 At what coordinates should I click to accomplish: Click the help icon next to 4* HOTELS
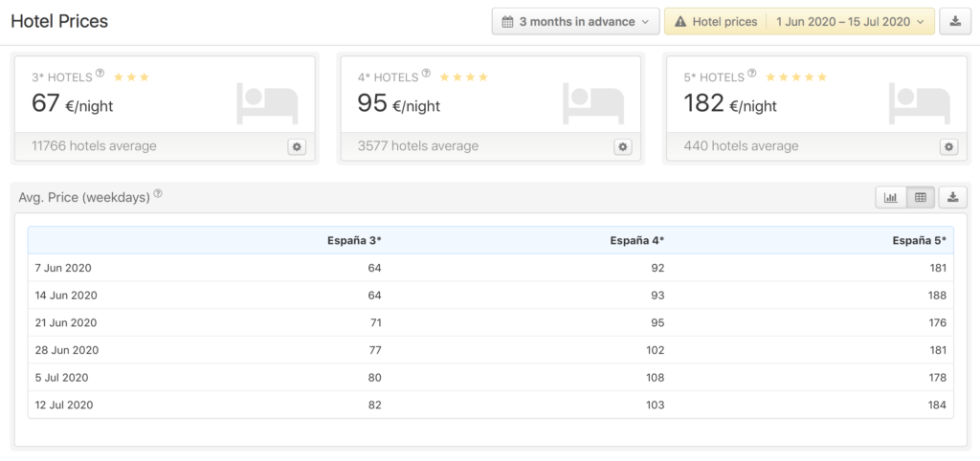(x=426, y=73)
